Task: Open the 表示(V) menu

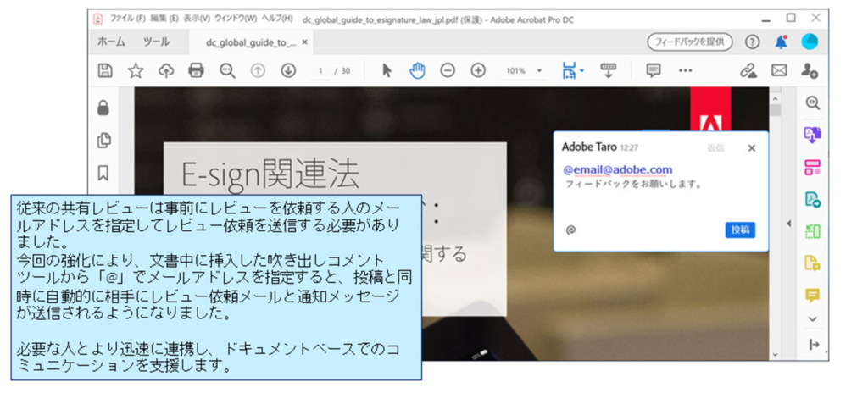Action: click(x=197, y=19)
